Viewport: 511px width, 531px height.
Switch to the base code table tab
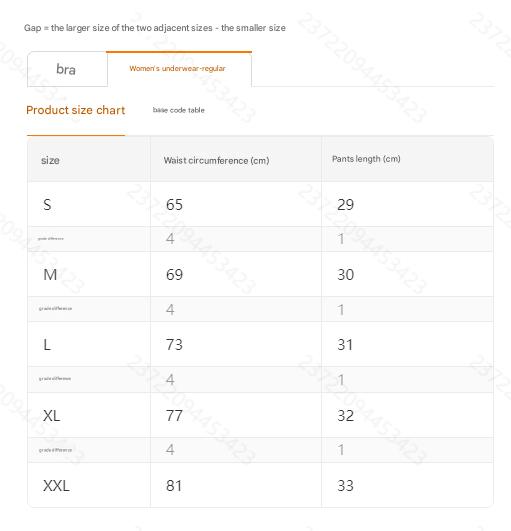tap(178, 110)
